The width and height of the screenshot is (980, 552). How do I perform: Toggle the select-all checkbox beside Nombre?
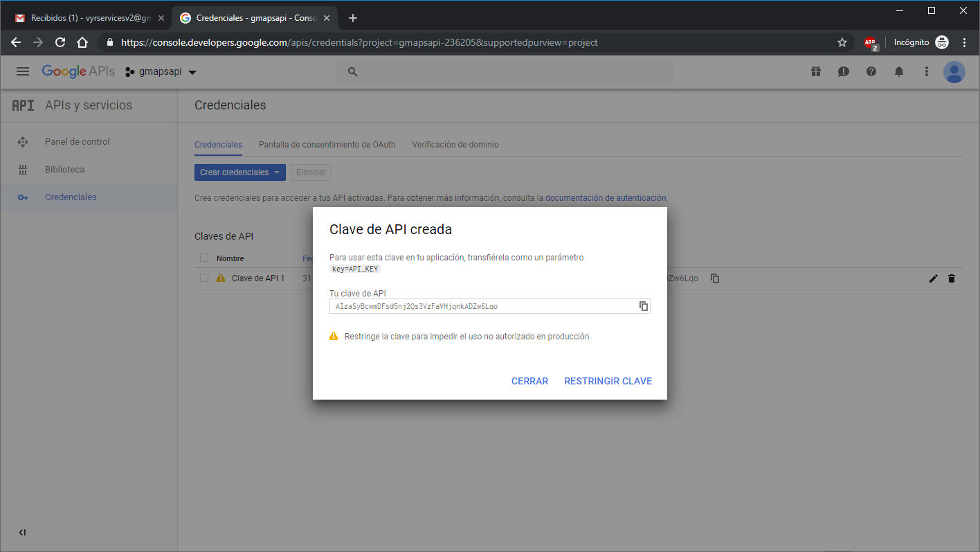point(204,258)
